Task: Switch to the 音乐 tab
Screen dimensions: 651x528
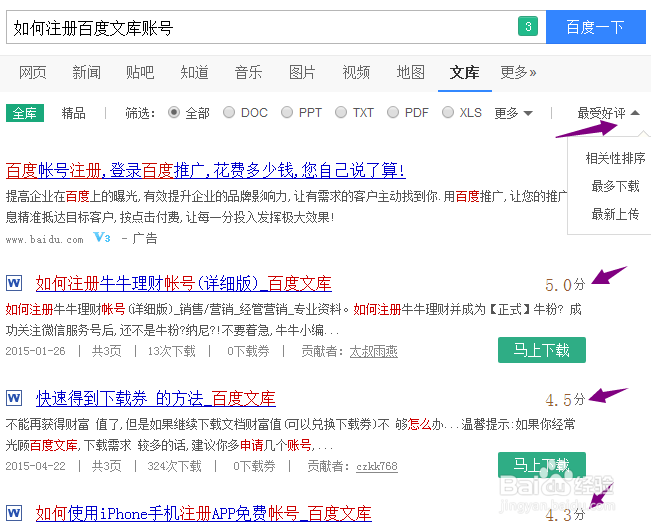Action: (x=248, y=73)
